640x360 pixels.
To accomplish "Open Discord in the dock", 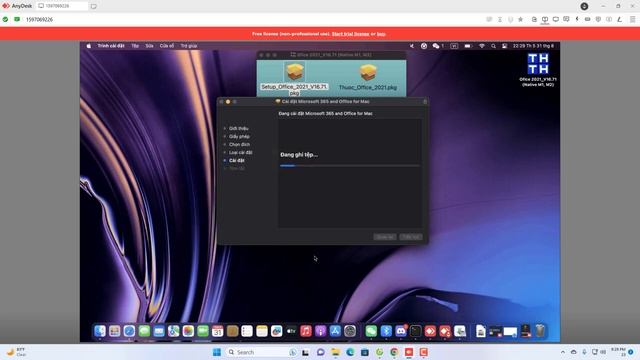I will [x=401, y=331].
